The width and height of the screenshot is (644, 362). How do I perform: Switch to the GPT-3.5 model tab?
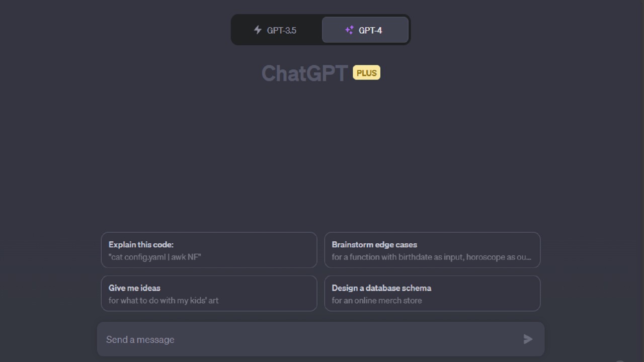(277, 30)
